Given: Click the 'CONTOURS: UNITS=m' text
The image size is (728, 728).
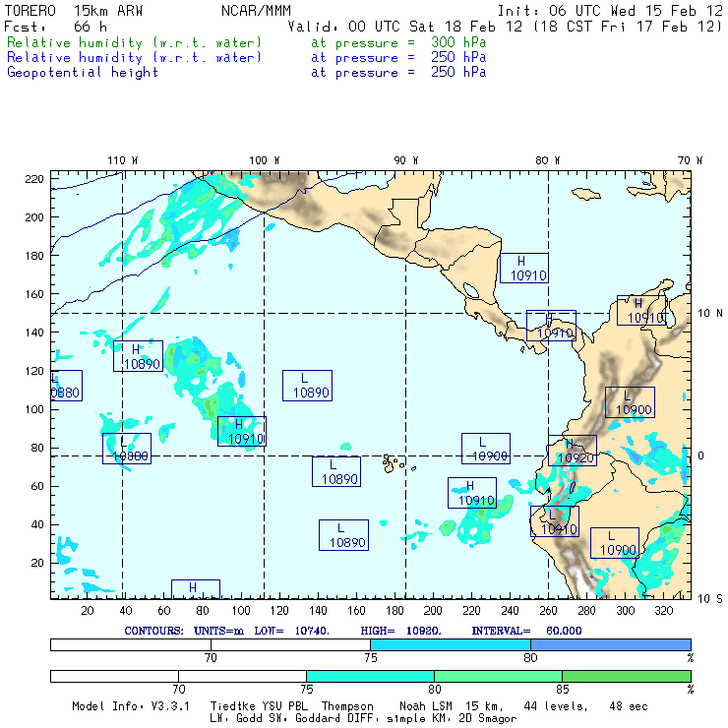Looking at the screenshot, I should pyautogui.click(x=184, y=631).
